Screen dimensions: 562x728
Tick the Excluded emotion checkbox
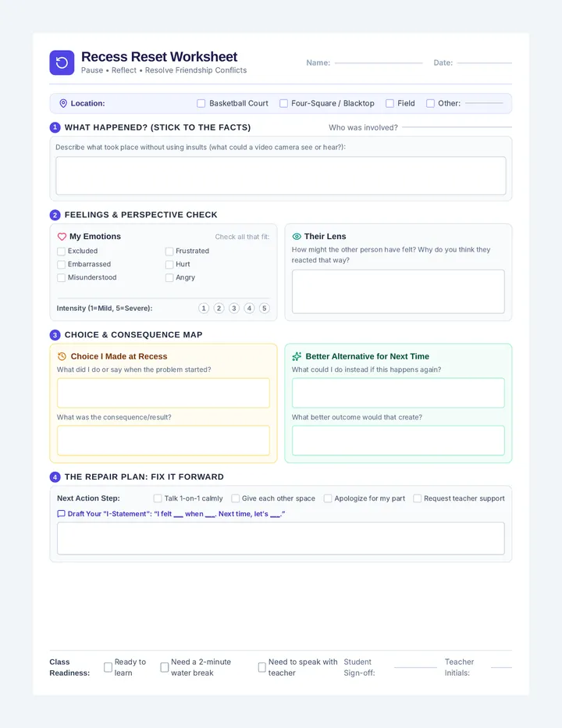pyautogui.click(x=61, y=252)
